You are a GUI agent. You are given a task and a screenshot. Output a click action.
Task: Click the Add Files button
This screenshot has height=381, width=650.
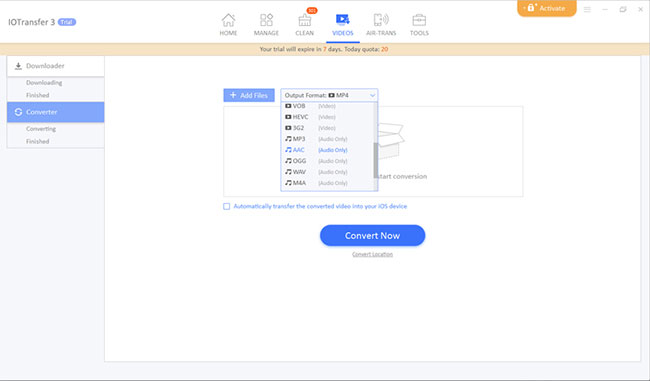click(x=249, y=95)
